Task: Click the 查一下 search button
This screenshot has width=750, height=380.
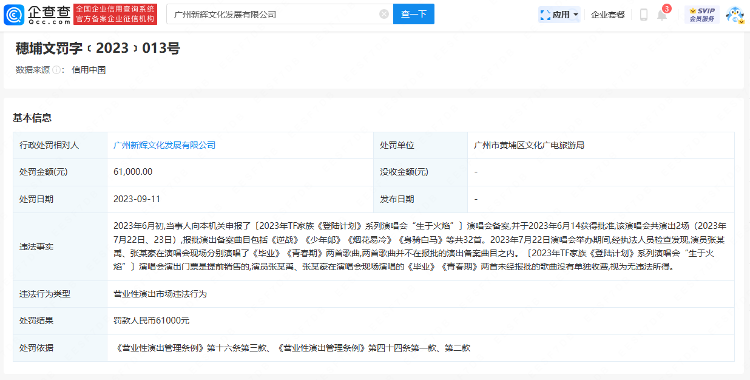Action: tap(413, 14)
